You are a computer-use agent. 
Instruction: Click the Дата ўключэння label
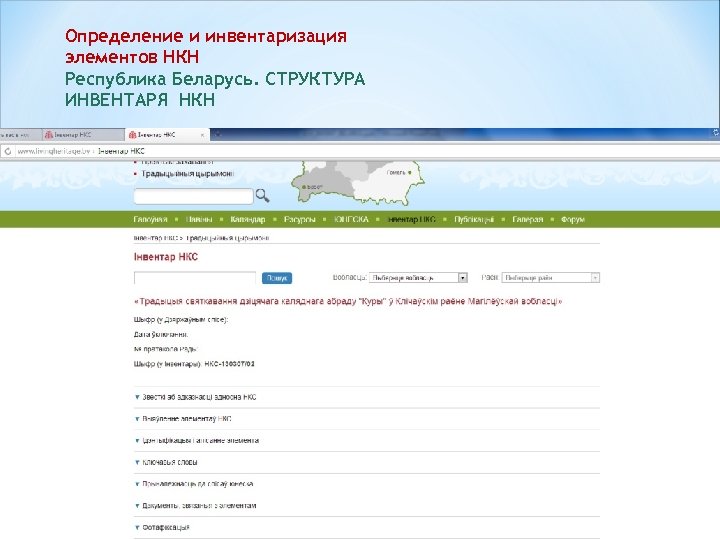coord(161,334)
